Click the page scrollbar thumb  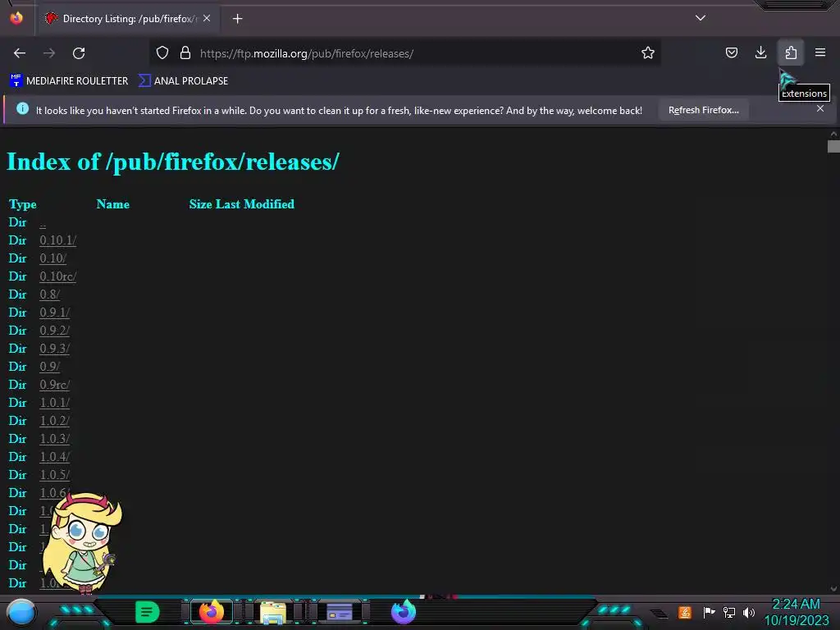click(x=833, y=146)
